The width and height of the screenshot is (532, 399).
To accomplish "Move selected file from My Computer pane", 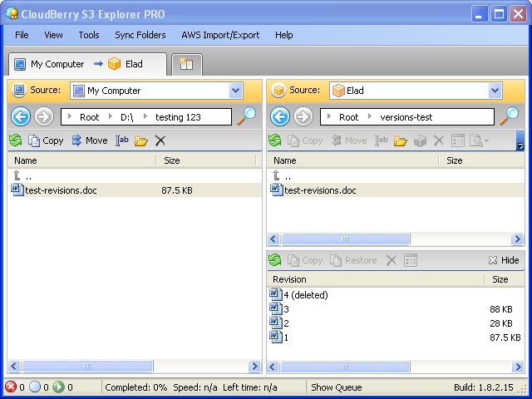I will coord(90,140).
